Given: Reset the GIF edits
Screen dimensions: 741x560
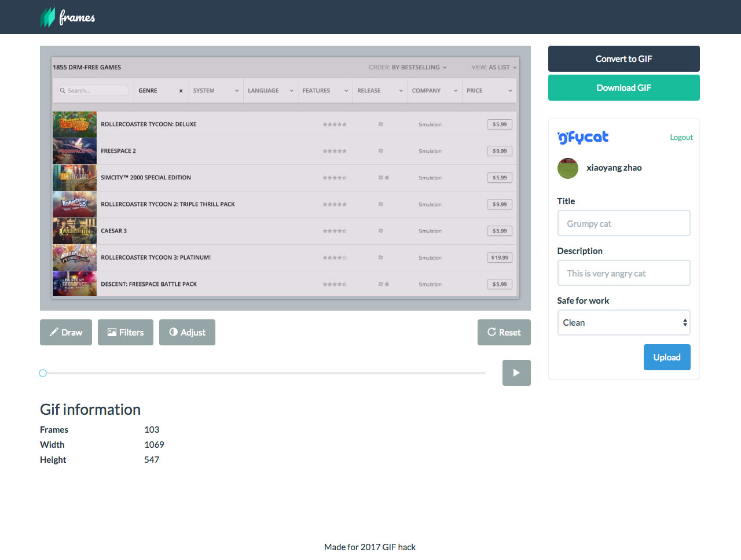Looking at the screenshot, I should point(504,333).
